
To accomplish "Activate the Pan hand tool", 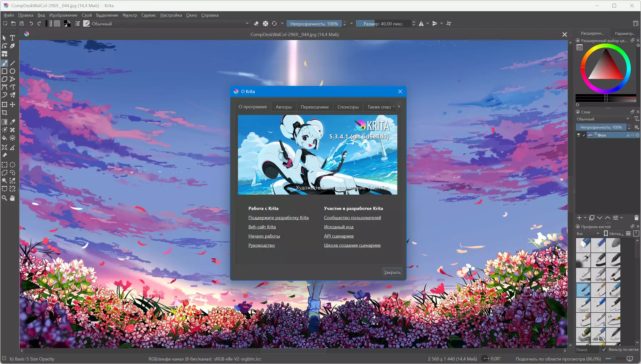I will tap(12, 198).
